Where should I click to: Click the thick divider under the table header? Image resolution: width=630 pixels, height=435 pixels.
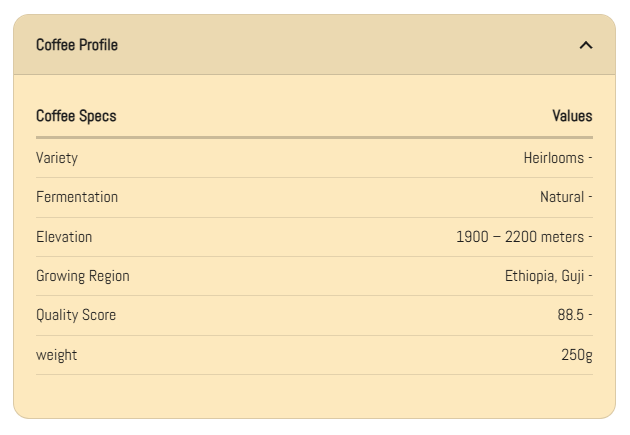[314, 137]
